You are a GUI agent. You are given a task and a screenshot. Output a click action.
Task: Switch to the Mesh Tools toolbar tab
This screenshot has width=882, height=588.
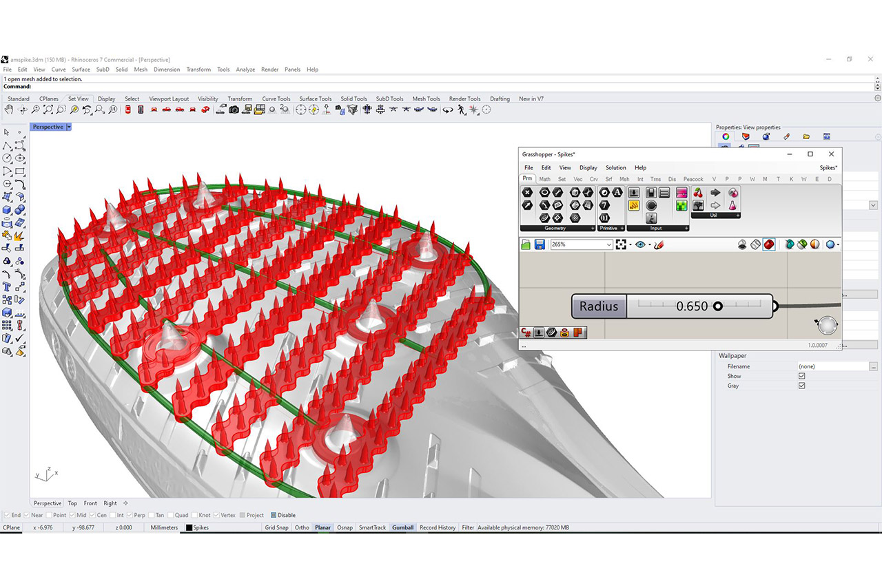(x=426, y=98)
